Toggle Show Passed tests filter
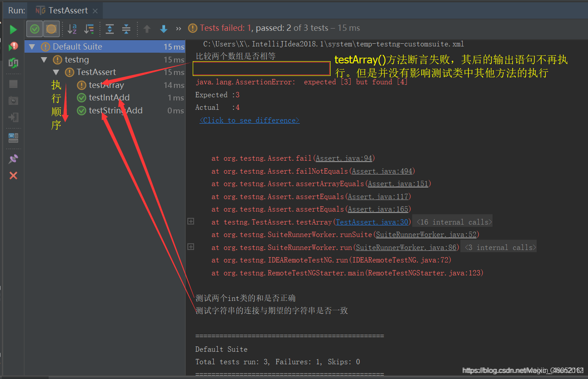Image resolution: width=588 pixels, height=379 pixels. click(35, 29)
